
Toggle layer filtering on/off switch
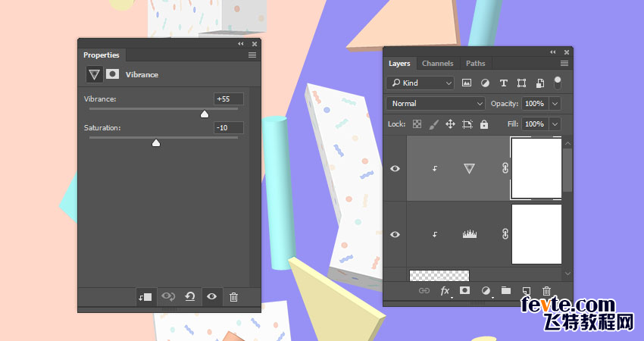point(558,83)
